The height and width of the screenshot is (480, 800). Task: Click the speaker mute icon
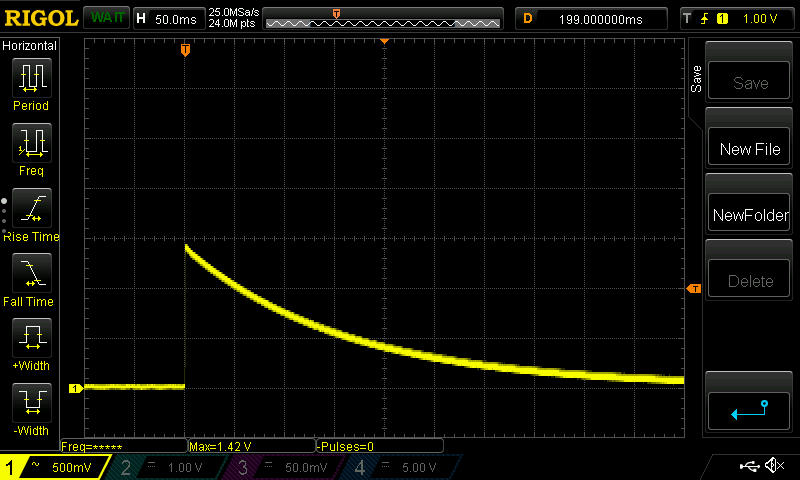(773, 466)
